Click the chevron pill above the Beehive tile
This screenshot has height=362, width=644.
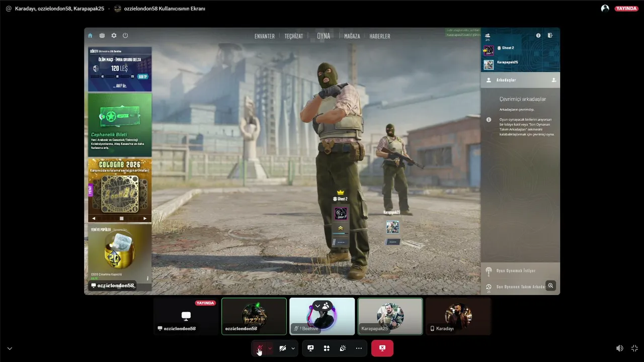click(322, 306)
